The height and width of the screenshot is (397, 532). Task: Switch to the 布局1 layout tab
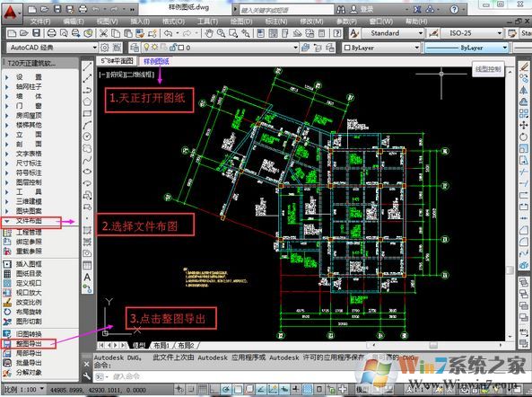point(161,346)
